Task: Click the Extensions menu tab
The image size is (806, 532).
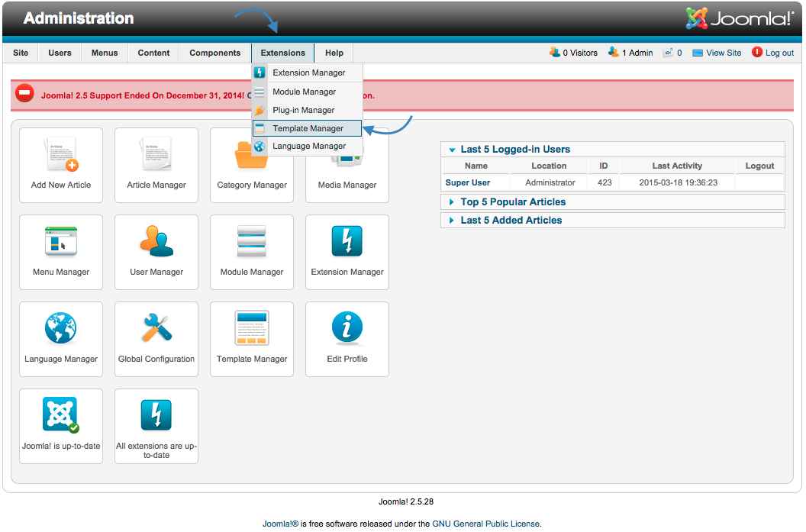Action: [x=282, y=53]
